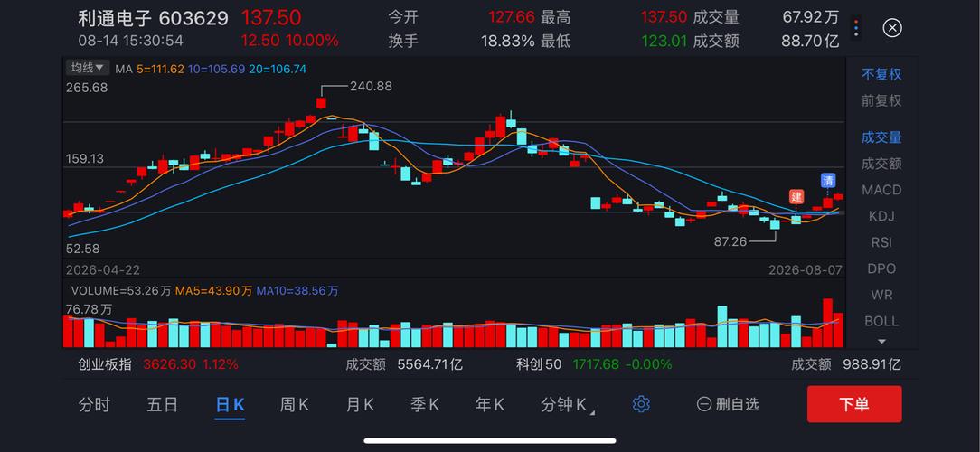Open the chart settings gear icon
This screenshot has width=980, height=452.
641,404
